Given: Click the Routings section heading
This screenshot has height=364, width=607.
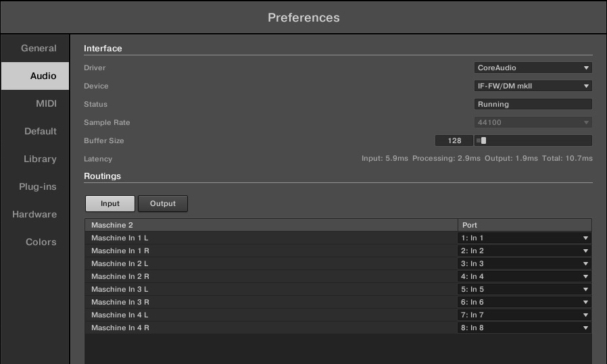Looking at the screenshot, I should (102, 176).
